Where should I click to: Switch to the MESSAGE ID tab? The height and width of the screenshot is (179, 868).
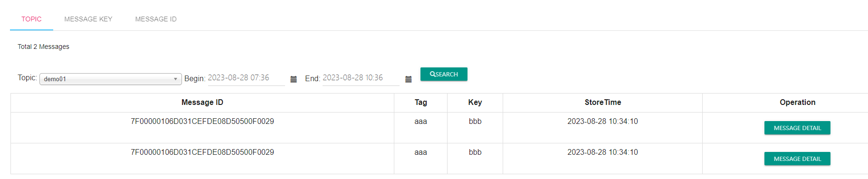pyautogui.click(x=156, y=19)
